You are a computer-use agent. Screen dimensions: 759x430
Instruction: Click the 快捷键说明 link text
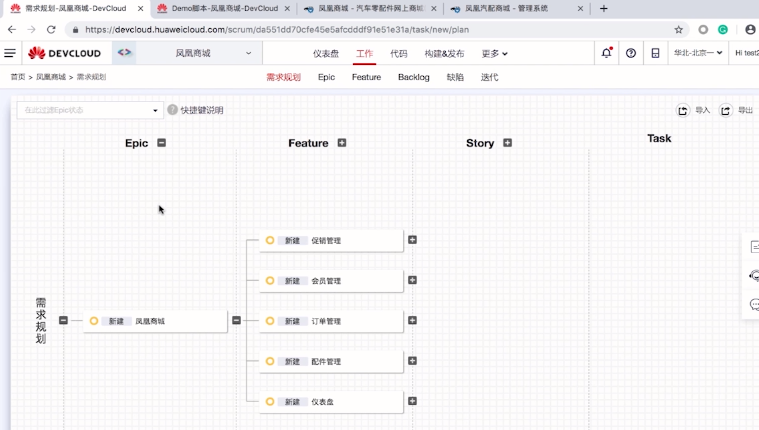coord(202,110)
